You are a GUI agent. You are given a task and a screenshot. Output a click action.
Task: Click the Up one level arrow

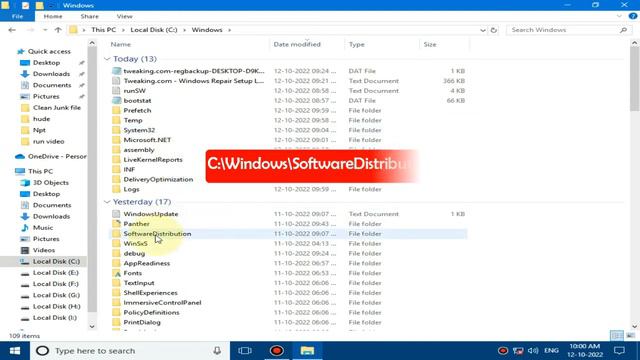(58, 30)
